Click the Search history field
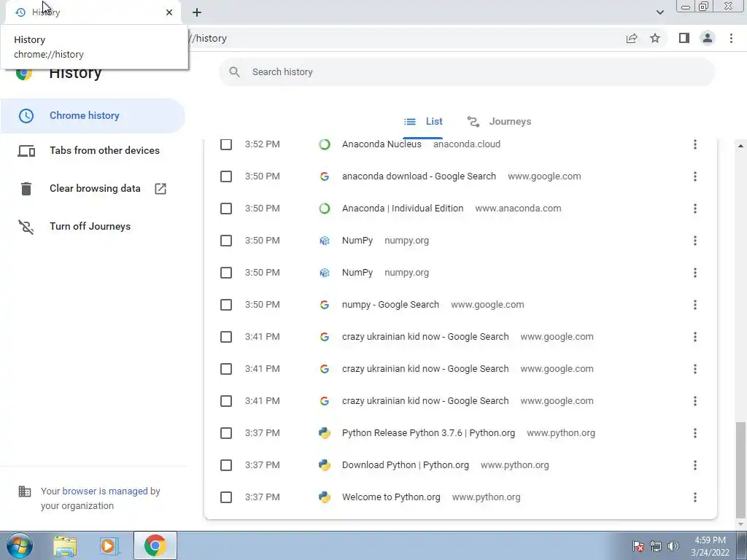This screenshot has width=747, height=560. tap(467, 72)
